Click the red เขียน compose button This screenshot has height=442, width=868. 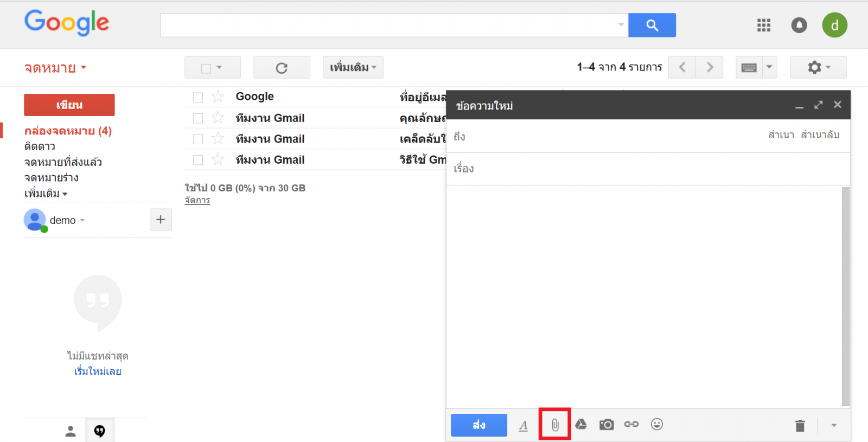tap(69, 105)
